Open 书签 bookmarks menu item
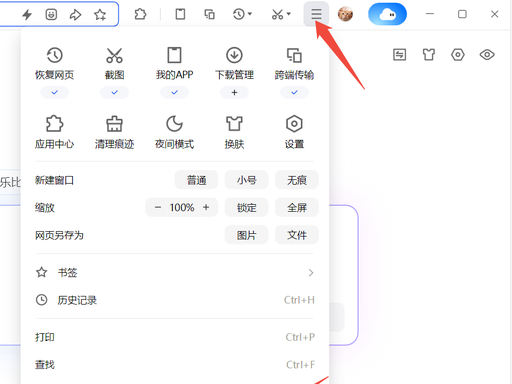The width and height of the screenshot is (512, 384). [x=174, y=273]
